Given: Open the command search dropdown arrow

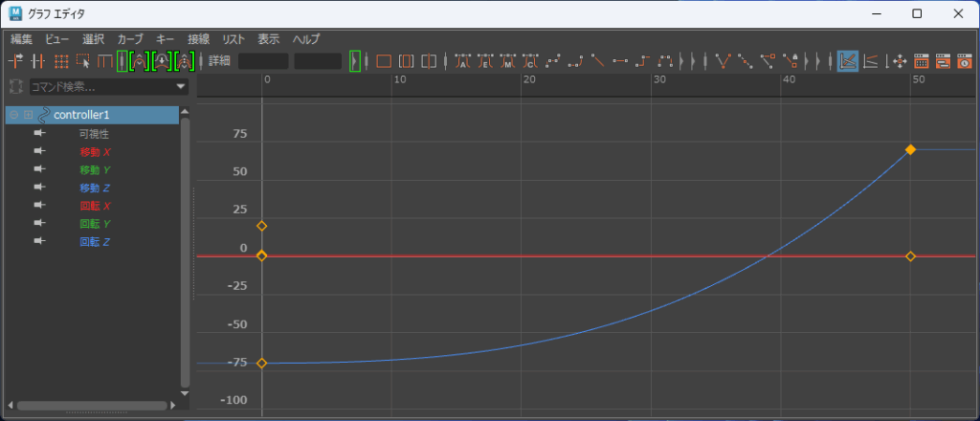Looking at the screenshot, I should coord(181,87).
